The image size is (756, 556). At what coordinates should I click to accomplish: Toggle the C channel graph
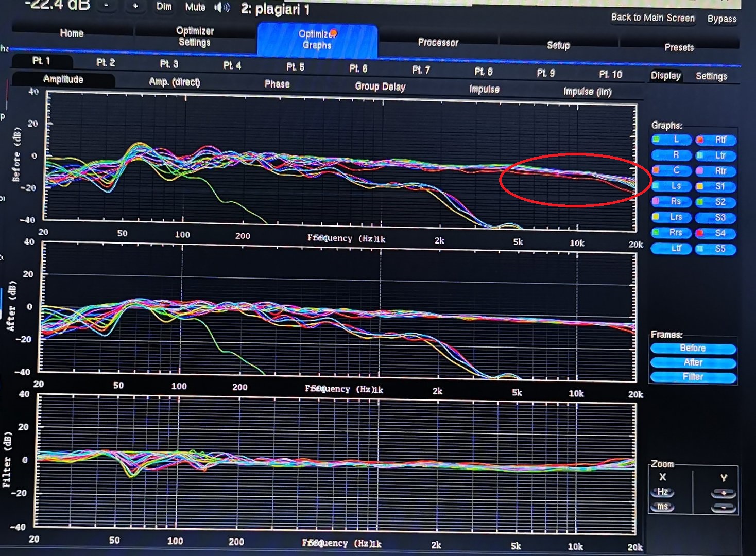point(672,170)
